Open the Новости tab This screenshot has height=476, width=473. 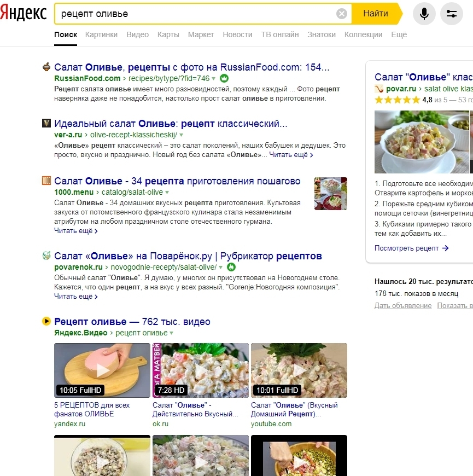[x=237, y=34]
